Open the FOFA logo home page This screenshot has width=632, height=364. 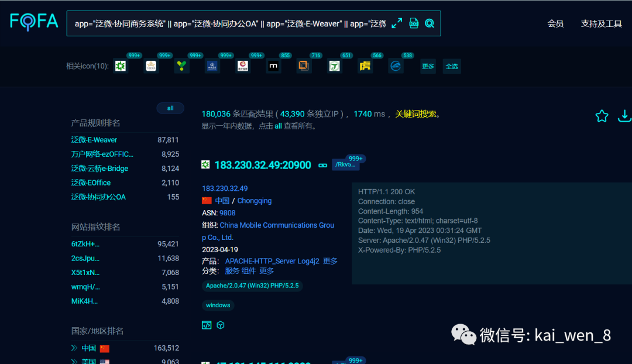(x=34, y=22)
